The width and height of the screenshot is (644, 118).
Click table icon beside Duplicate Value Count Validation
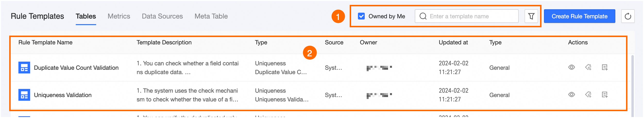[24, 68]
